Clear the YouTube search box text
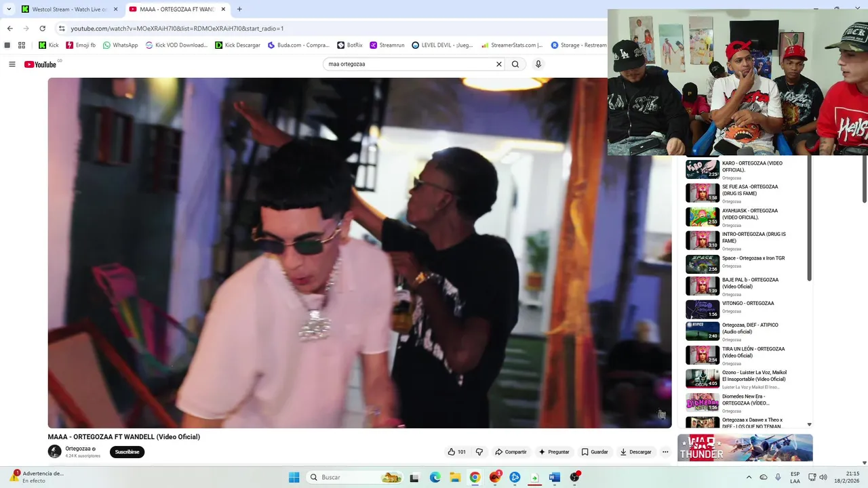 tap(499, 64)
